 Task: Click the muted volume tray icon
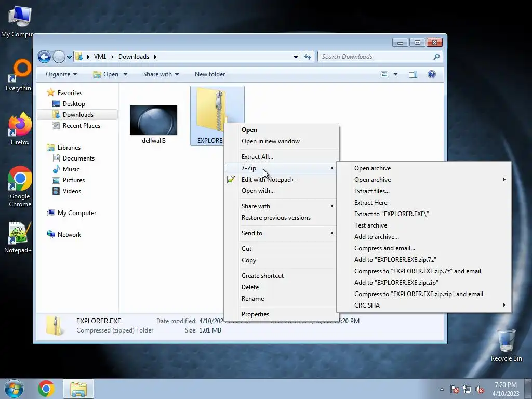480,390
